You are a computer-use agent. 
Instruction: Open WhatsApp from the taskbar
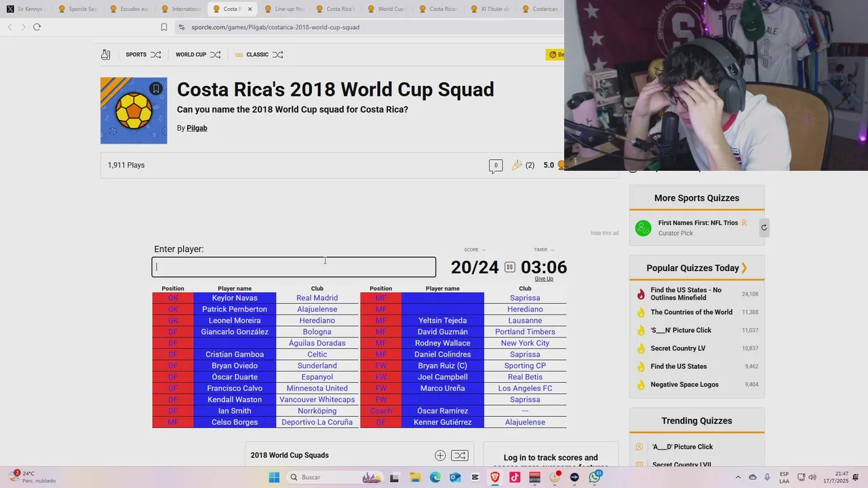point(595,477)
